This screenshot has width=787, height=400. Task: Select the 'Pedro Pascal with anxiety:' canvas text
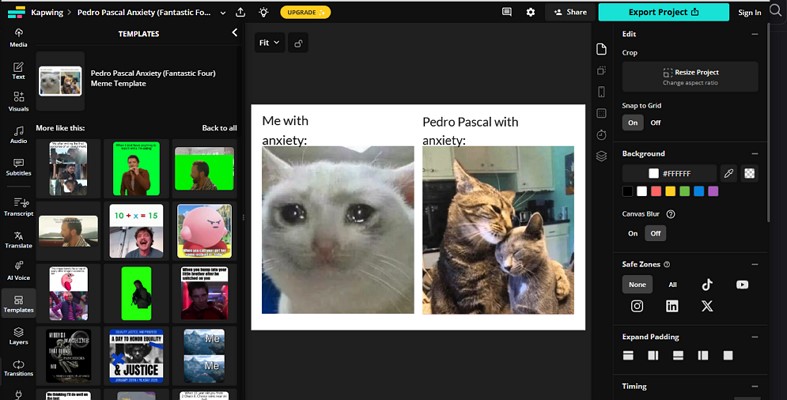coord(470,131)
